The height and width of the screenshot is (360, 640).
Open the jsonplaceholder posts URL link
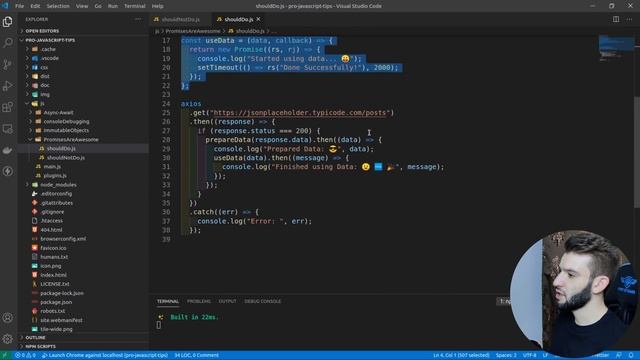coord(300,113)
